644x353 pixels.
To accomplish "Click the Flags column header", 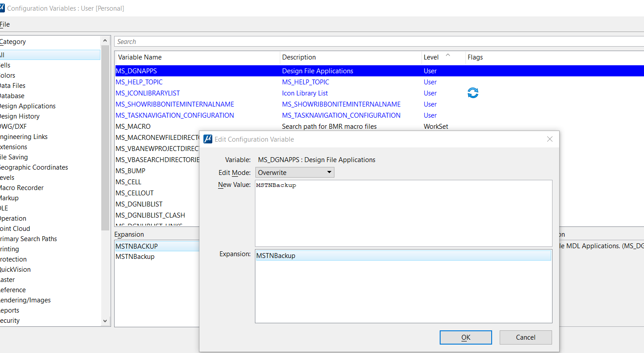I will coord(475,57).
